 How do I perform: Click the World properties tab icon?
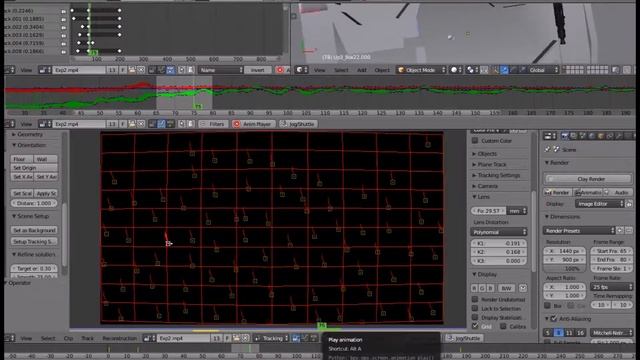(x=591, y=136)
